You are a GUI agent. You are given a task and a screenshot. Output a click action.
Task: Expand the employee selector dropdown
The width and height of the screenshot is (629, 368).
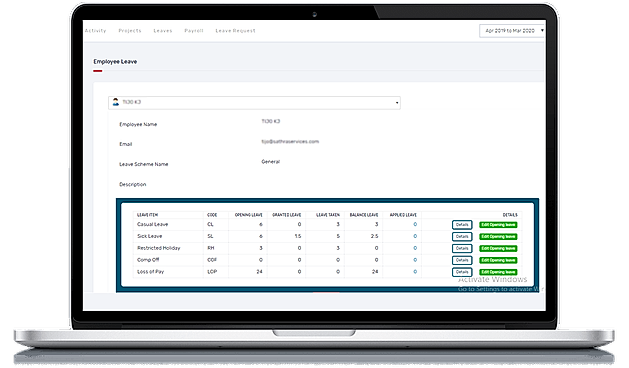click(x=254, y=102)
